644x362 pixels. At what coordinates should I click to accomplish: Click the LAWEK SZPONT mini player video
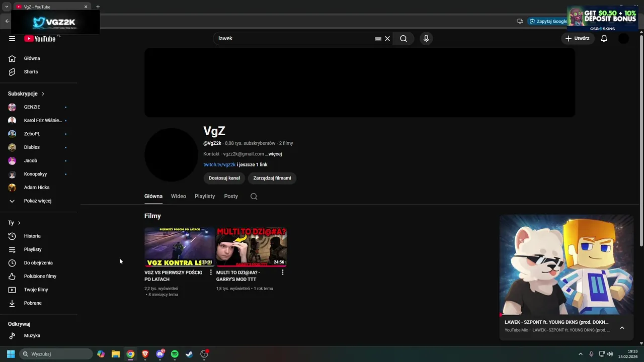(567, 265)
